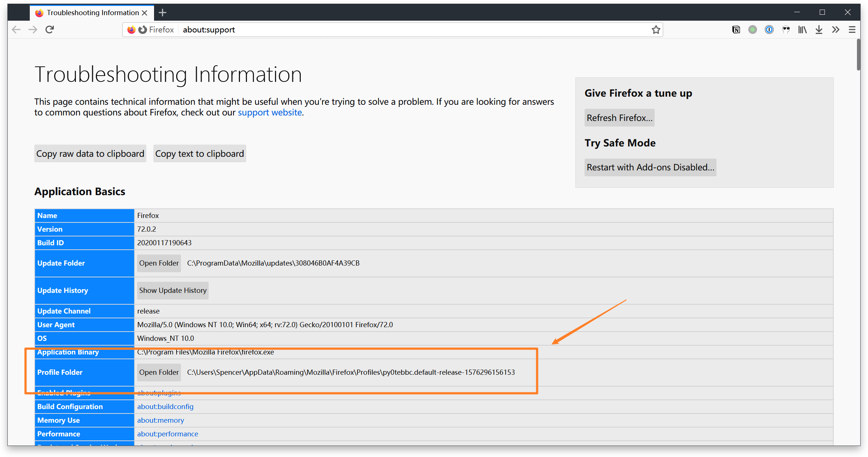868x457 pixels.
Task: Click the sunglasses face extension icon
Action: tap(786, 30)
